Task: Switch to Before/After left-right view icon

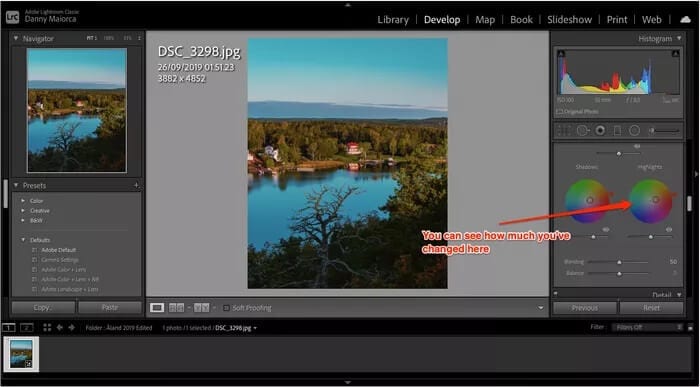Action: click(x=176, y=308)
